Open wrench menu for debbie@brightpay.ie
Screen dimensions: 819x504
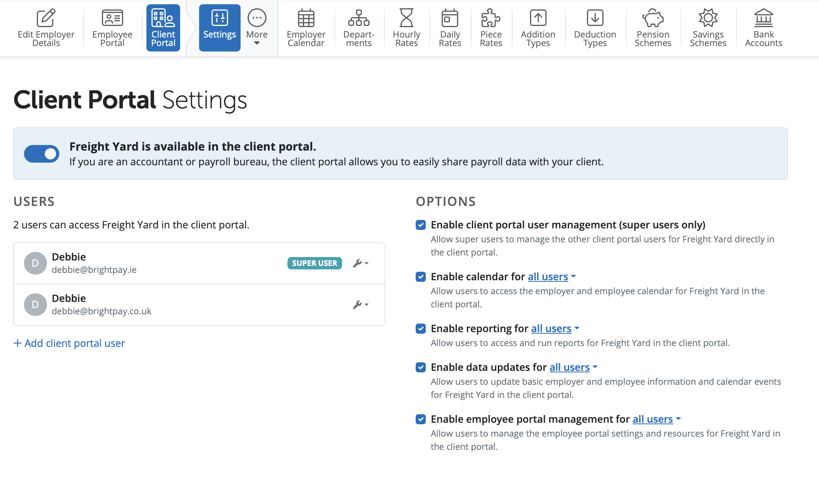360,263
